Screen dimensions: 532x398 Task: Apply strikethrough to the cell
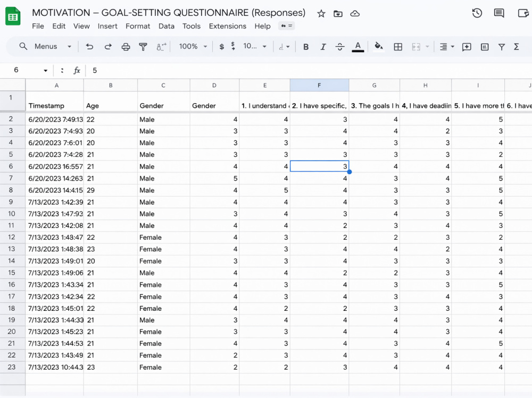coord(340,47)
